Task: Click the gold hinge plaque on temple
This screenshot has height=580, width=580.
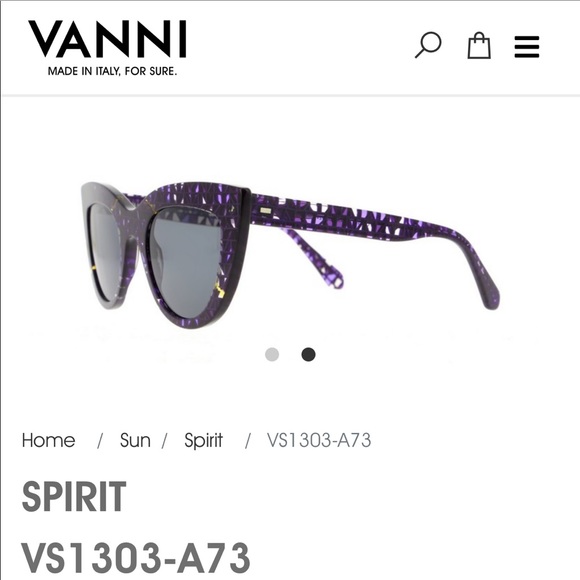Action: [x=265, y=210]
